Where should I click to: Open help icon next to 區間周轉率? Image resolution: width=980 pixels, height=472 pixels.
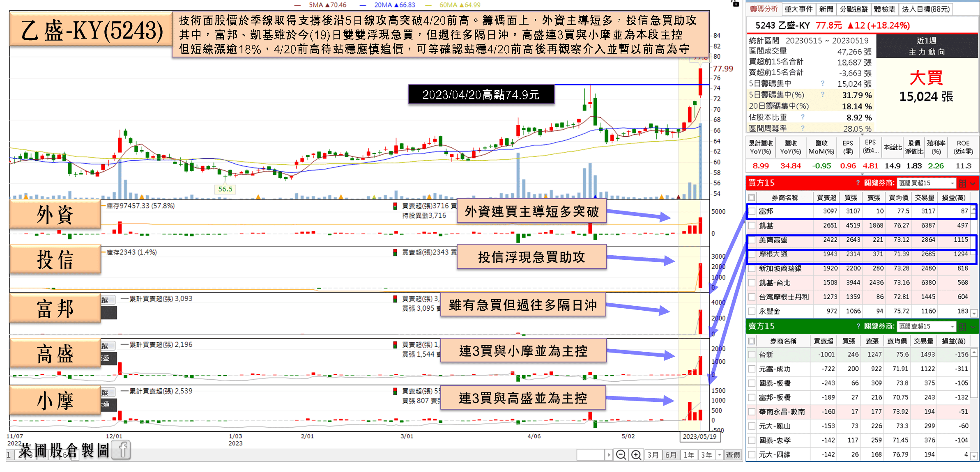(803, 128)
